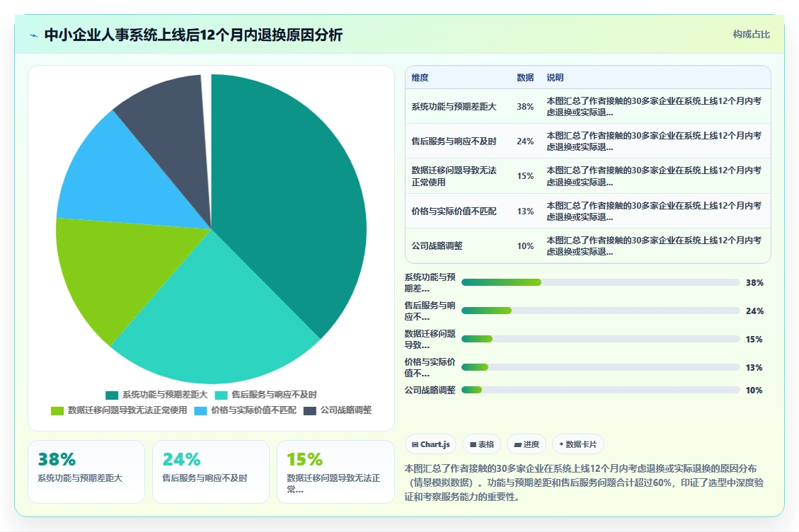This screenshot has width=799, height=532.
Task: Click the diamond icon in the 数据卡片 chip
Action: tap(561, 444)
